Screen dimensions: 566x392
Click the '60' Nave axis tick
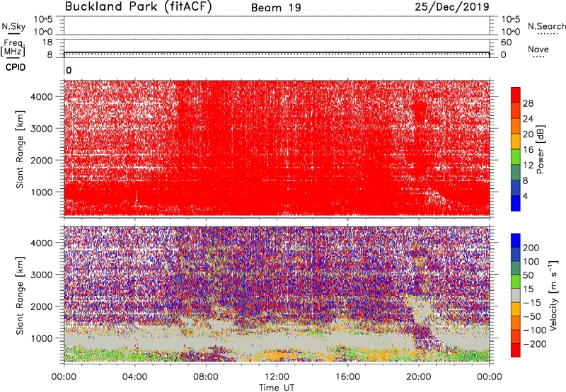(507, 42)
